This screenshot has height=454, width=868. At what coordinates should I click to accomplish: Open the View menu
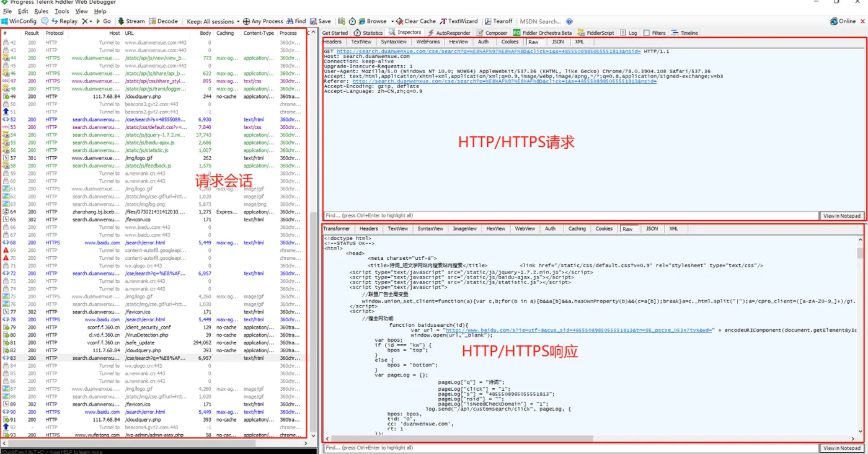click(x=81, y=11)
